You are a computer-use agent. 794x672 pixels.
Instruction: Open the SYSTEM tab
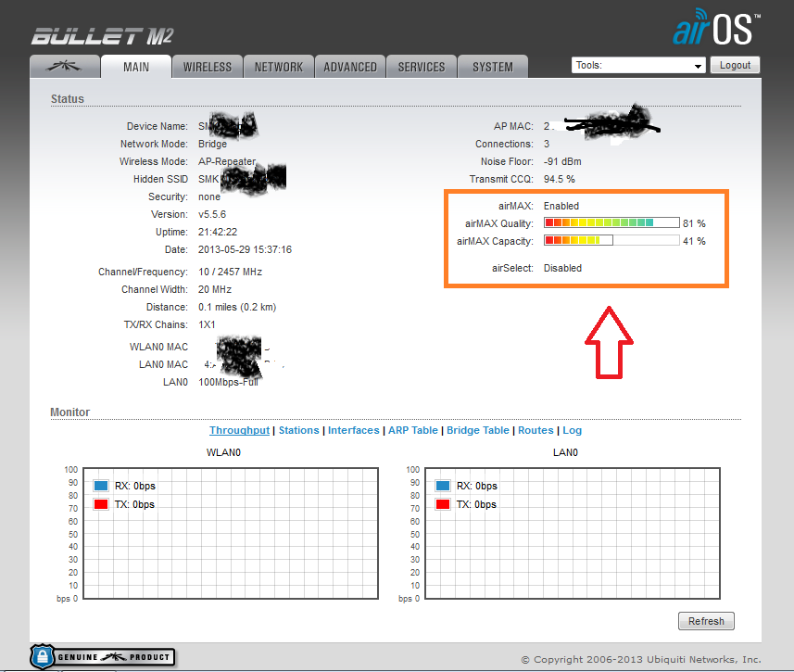pos(493,67)
